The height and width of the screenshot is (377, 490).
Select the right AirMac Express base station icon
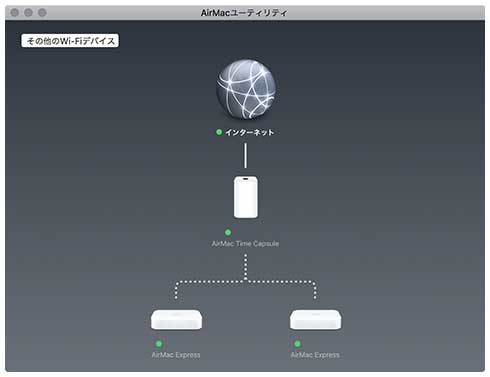pyautogui.click(x=315, y=319)
